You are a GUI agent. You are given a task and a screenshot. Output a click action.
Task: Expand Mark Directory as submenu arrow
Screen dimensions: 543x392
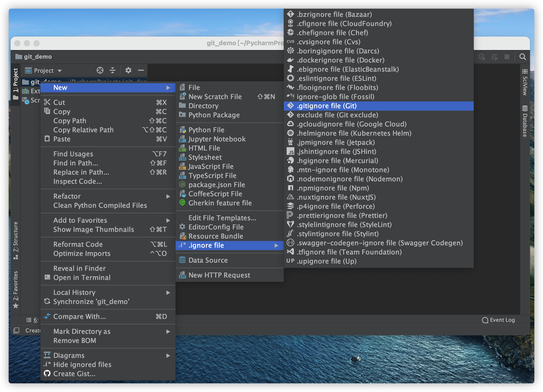168,331
